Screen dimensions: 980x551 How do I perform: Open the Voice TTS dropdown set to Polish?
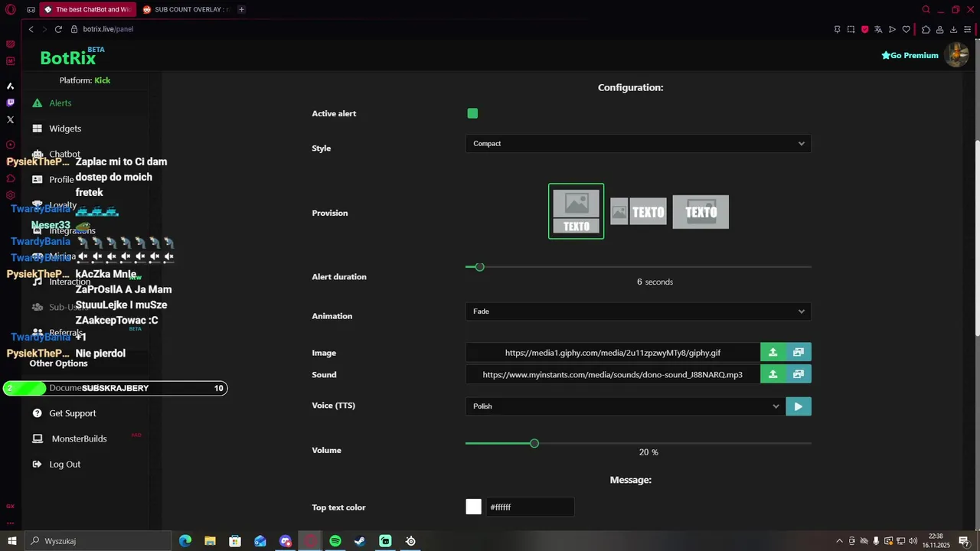[x=625, y=406]
